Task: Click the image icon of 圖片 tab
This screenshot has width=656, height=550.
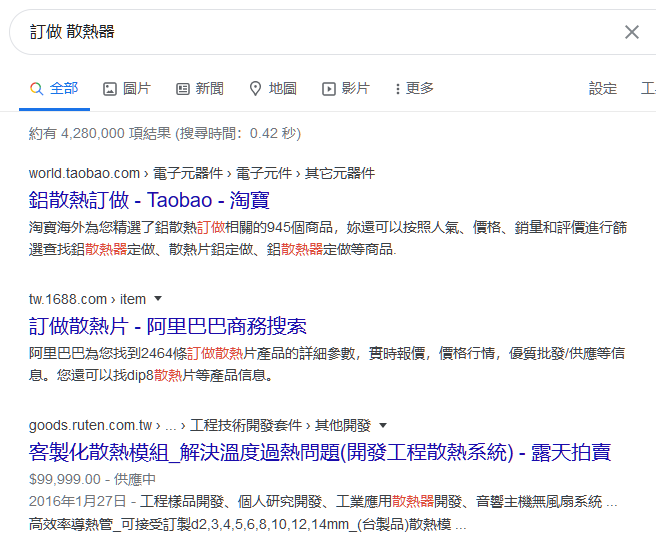Action: [x=110, y=89]
